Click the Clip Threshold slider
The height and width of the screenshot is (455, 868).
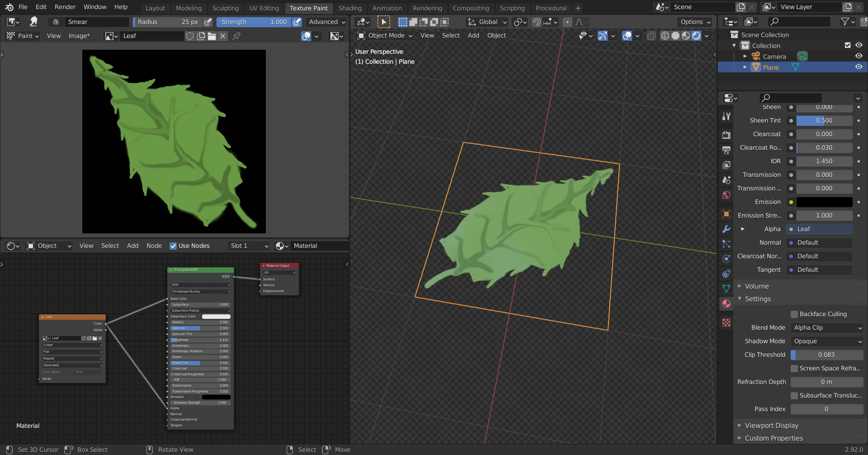(826, 355)
